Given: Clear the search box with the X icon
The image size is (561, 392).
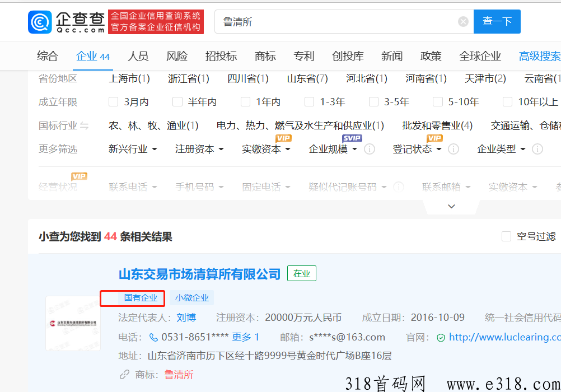Looking at the screenshot, I should [463, 22].
